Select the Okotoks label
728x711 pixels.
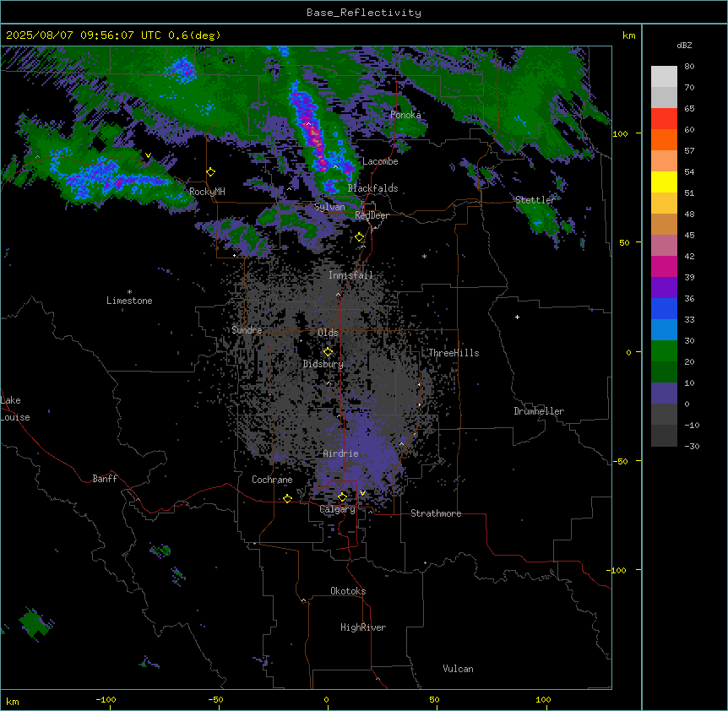pos(348,591)
